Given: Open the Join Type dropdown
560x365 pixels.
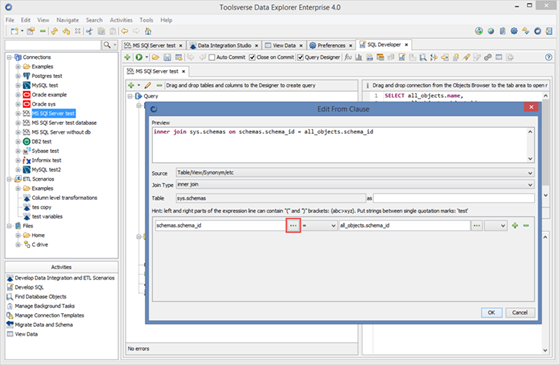Looking at the screenshot, I should (x=530, y=185).
